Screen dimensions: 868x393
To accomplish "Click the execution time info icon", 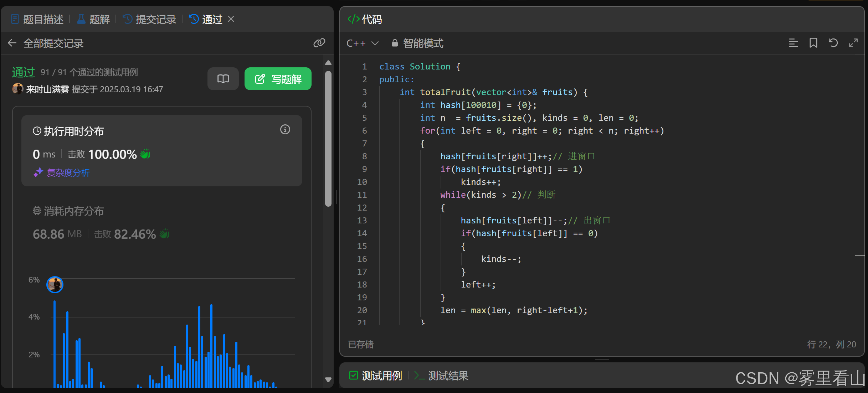I will pyautogui.click(x=285, y=129).
